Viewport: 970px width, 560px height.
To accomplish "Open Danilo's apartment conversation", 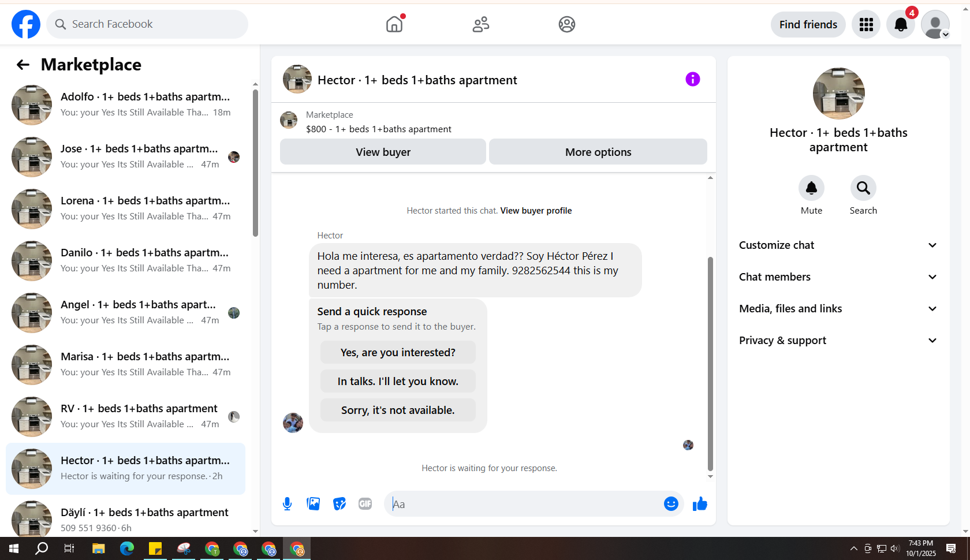I will point(125,261).
